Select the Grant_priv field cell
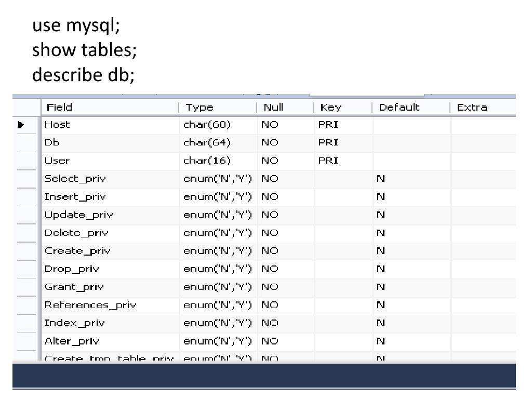 [74, 287]
